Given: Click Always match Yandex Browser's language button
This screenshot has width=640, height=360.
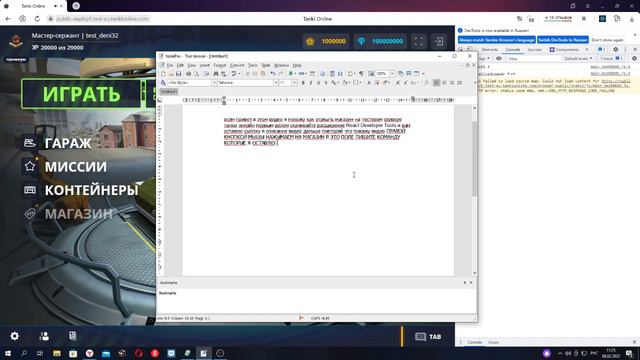Looking at the screenshot, I should click(x=496, y=40).
